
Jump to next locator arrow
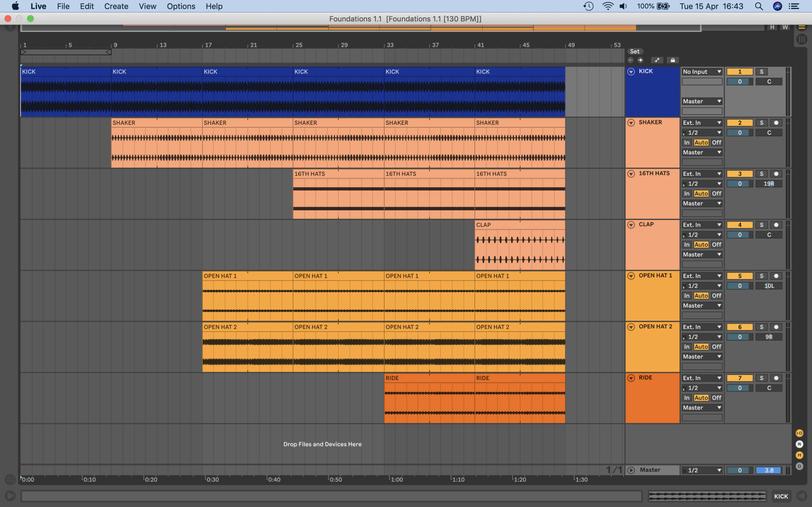[x=640, y=60]
